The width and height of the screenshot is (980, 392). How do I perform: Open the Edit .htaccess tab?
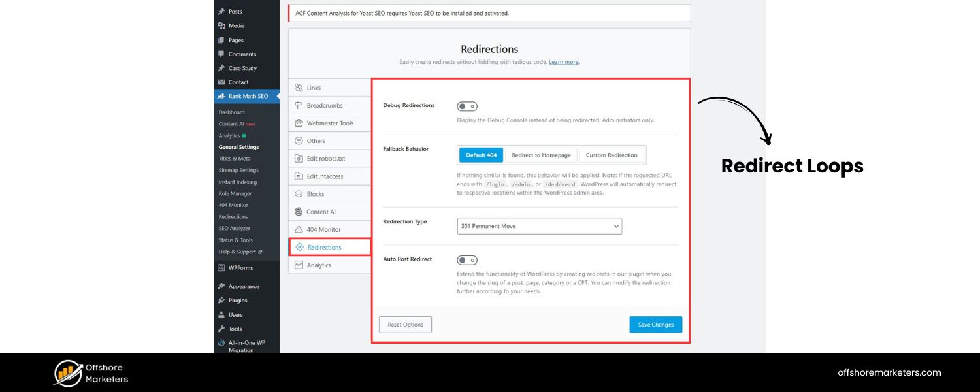(324, 176)
